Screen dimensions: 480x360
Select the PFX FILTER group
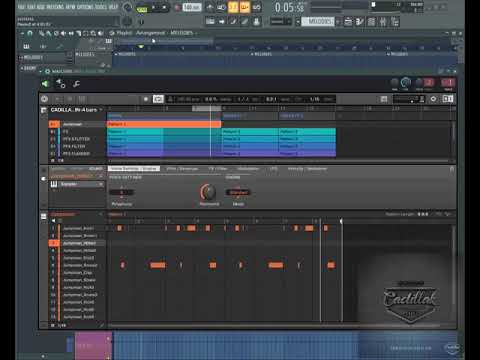tap(77, 146)
